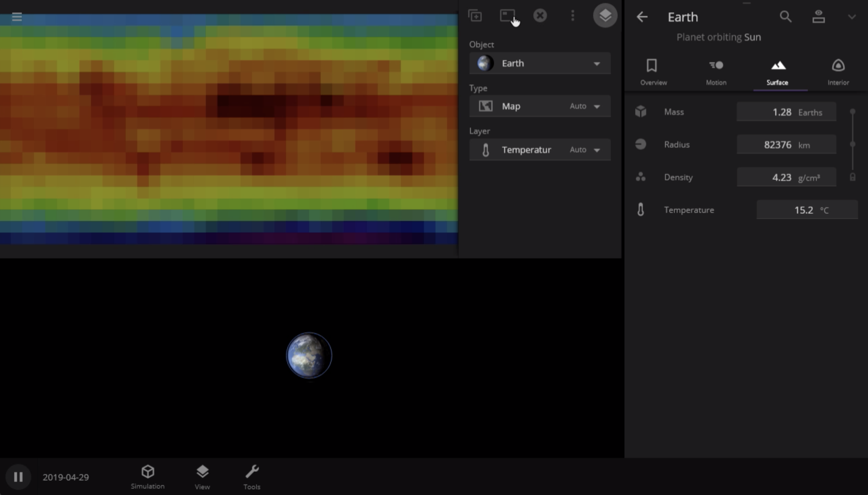This screenshot has width=868, height=495.
Task: Click the eye view-object icon
Action: coord(818,17)
